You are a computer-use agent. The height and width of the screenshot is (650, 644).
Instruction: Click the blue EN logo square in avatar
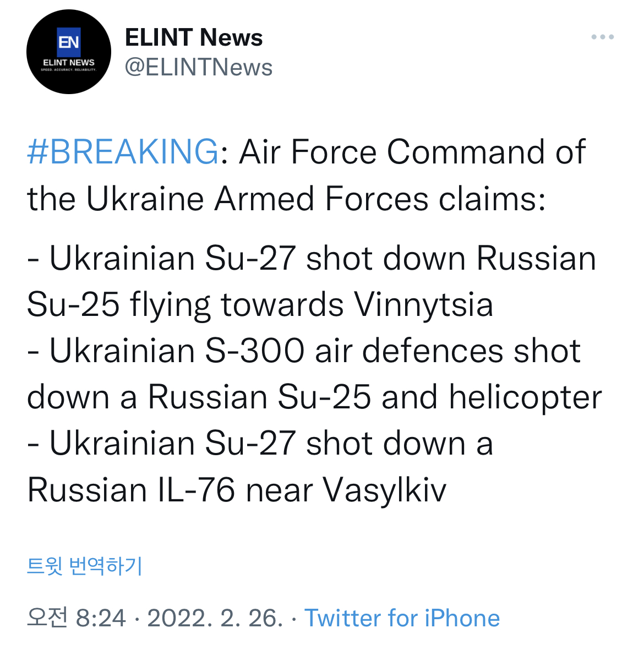pyautogui.click(x=68, y=42)
